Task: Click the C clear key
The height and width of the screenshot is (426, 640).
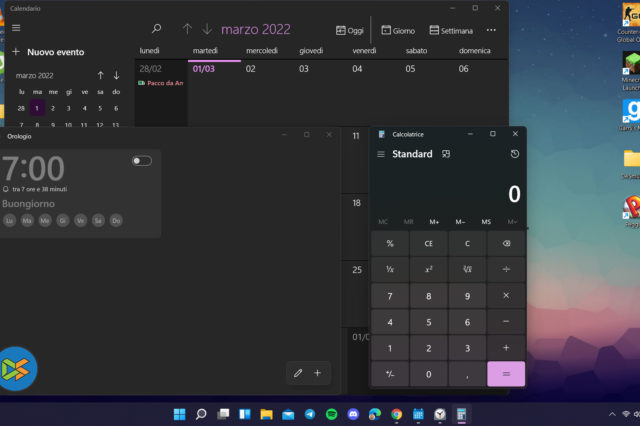Action: tap(467, 244)
